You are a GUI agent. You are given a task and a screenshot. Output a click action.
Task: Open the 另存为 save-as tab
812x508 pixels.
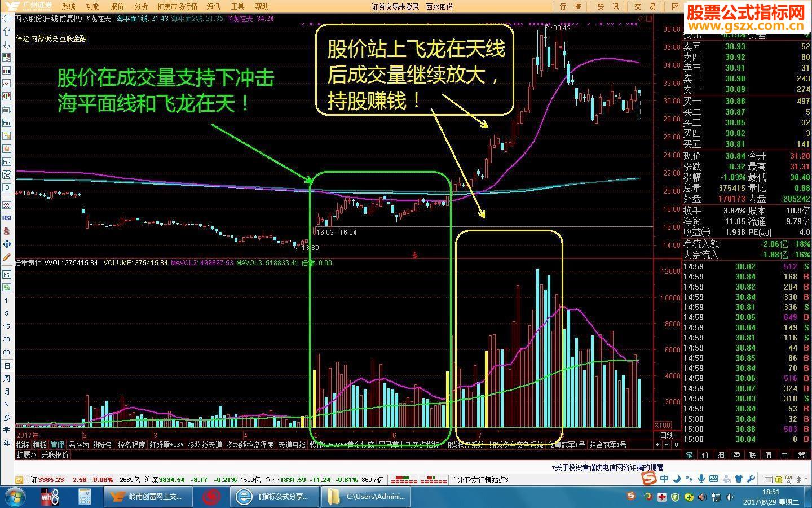pyautogui.click(x=78, y=445)
